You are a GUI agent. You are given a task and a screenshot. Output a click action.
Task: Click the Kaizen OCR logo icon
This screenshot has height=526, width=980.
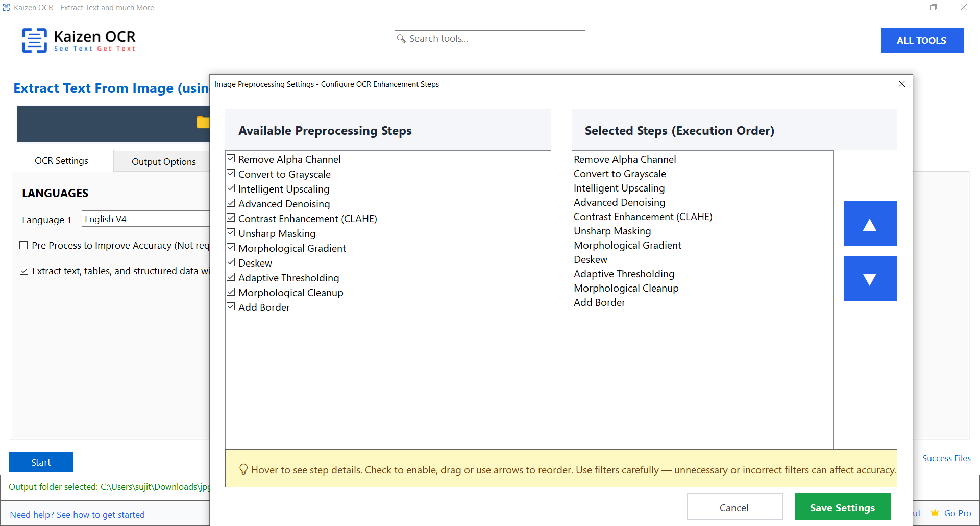(x=34, y=40)
